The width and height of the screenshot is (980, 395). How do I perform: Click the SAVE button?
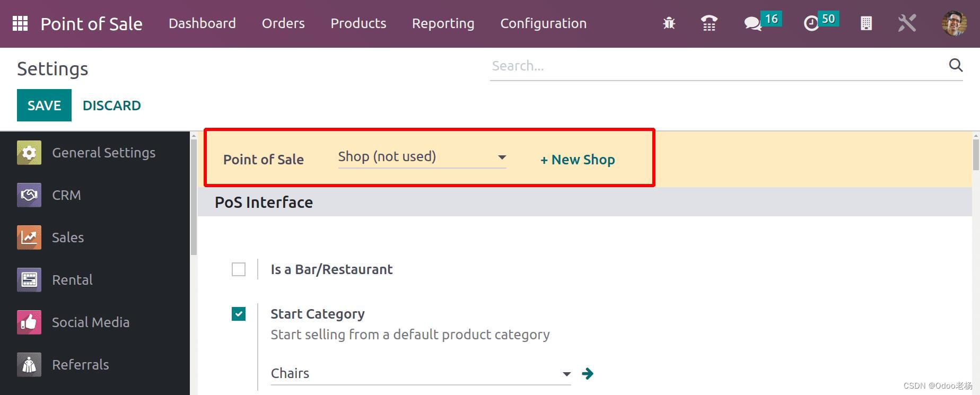[x=44, y=106]
